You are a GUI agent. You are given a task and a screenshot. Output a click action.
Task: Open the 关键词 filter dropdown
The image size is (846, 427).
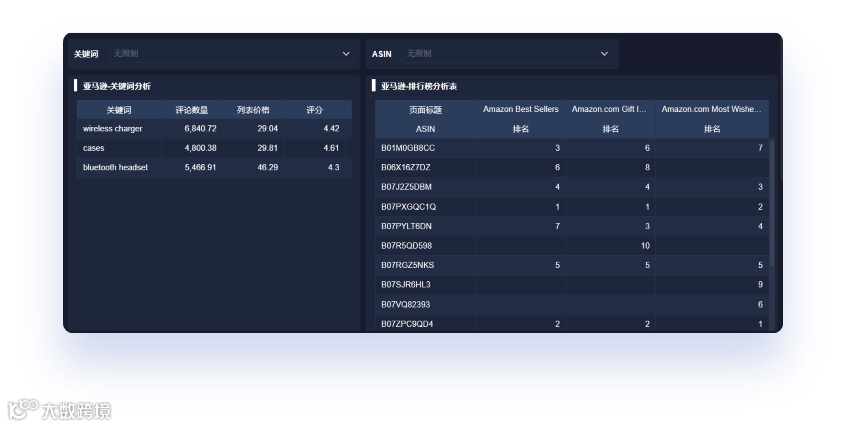(233, 53)
